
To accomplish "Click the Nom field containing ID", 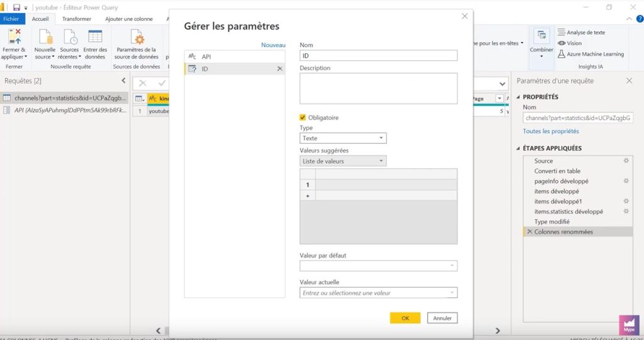I will point(378,55).
